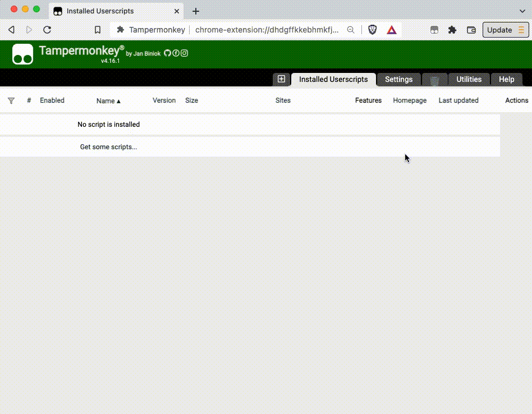This screenshot has width=532, height=414.
Task: Open the Help tab
Action: (507, 79)
